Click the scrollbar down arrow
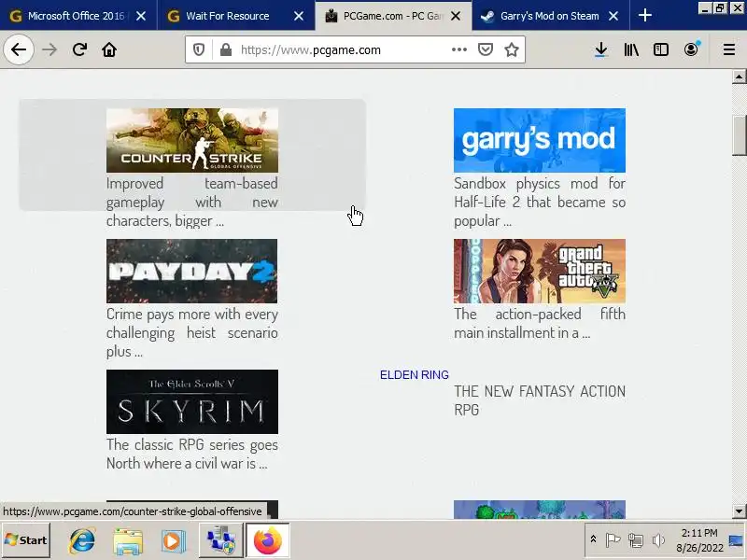The width and height of the screenshot is (747, 560). point(739,511)
